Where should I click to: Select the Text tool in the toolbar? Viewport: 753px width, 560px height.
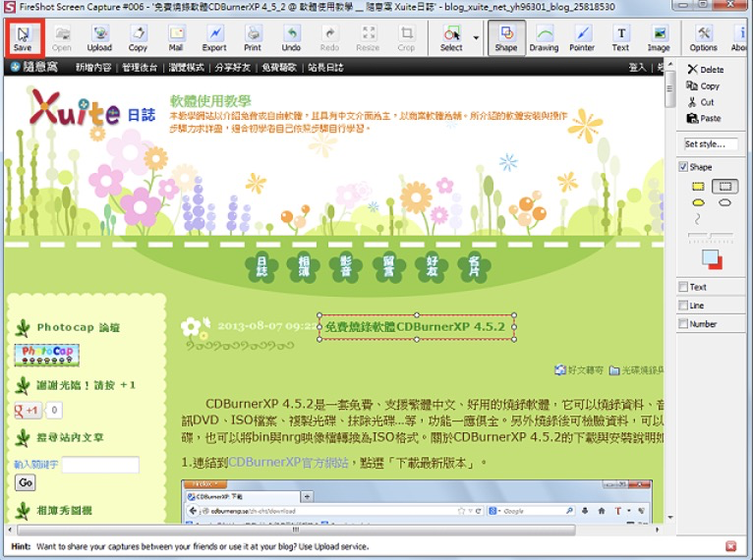click(x=621, y=38)
